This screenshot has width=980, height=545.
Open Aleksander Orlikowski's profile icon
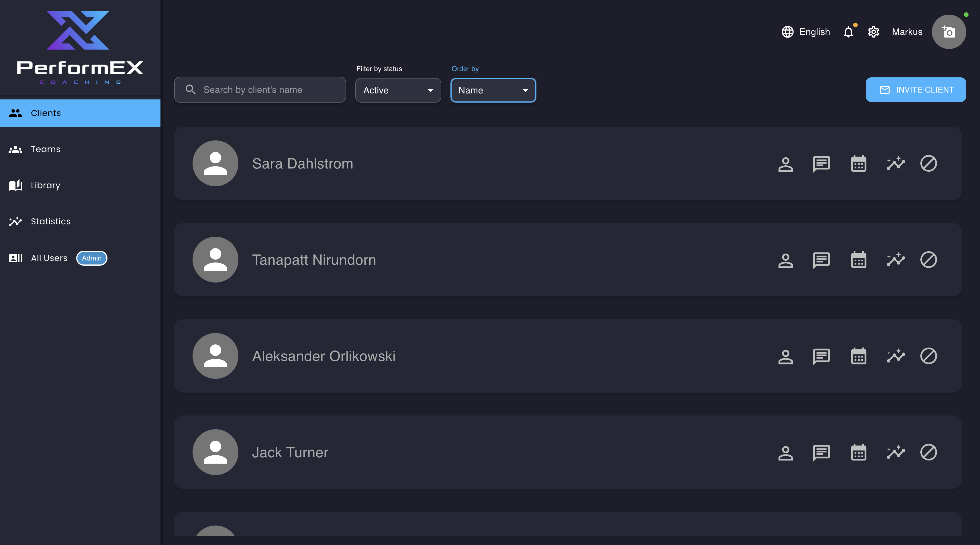(x=785, y=356)
